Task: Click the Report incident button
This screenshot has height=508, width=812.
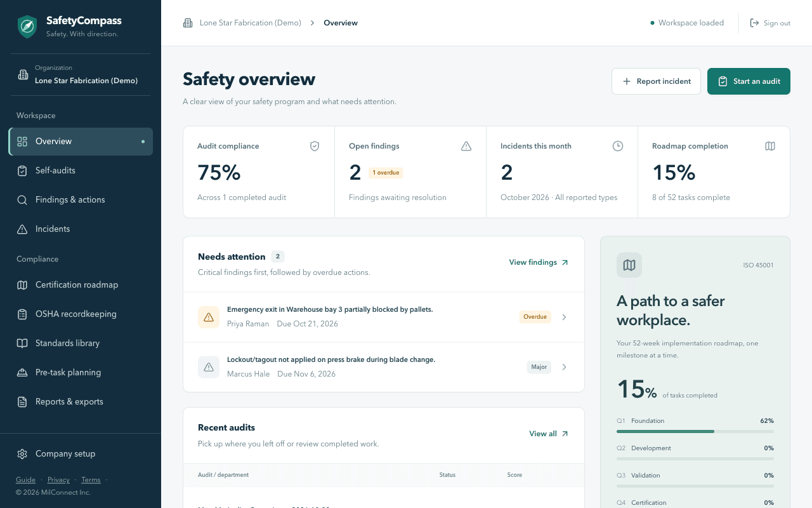Action: 656,81
